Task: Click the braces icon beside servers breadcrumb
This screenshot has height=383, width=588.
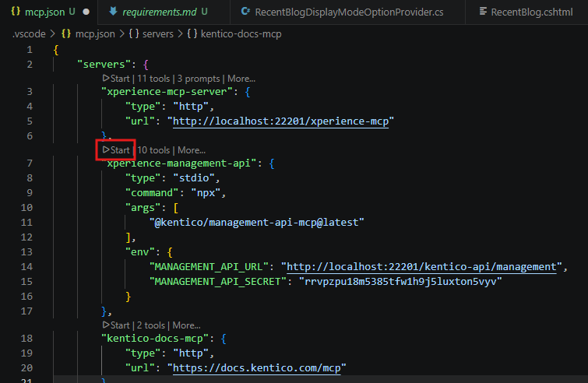Action: (134, 33)
